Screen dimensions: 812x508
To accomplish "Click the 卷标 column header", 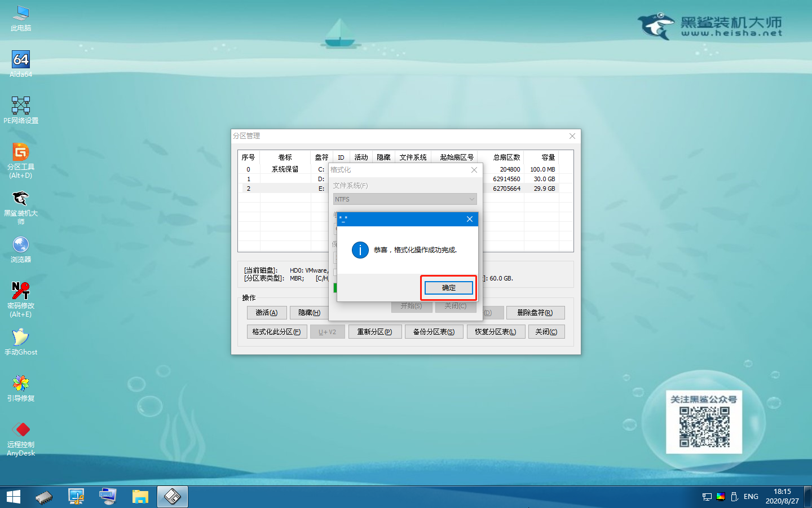I will pos(285,157).
